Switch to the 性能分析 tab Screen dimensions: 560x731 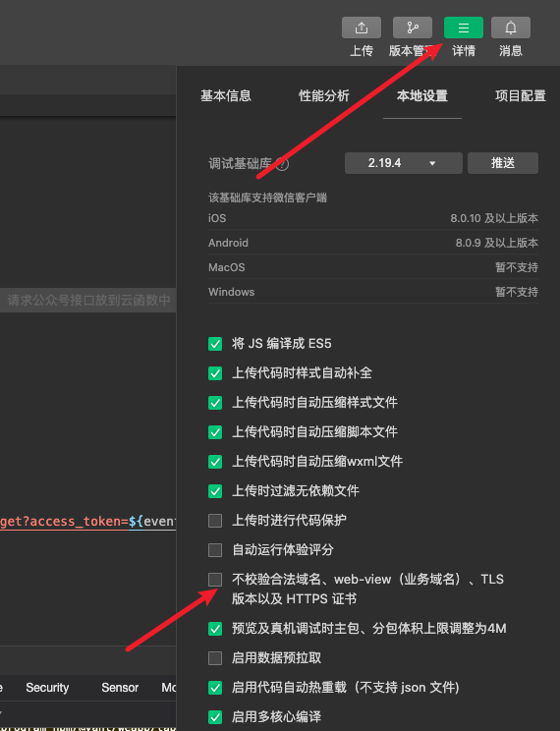pyautogui.click(x=324, y=95)
